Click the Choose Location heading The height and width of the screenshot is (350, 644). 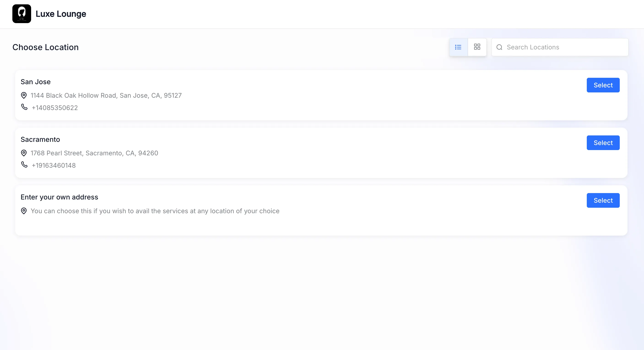tap(46, 47)
